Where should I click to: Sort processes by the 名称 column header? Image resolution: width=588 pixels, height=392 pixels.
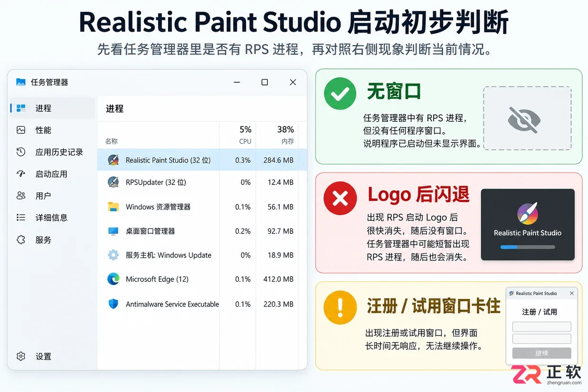coord(111,141)
